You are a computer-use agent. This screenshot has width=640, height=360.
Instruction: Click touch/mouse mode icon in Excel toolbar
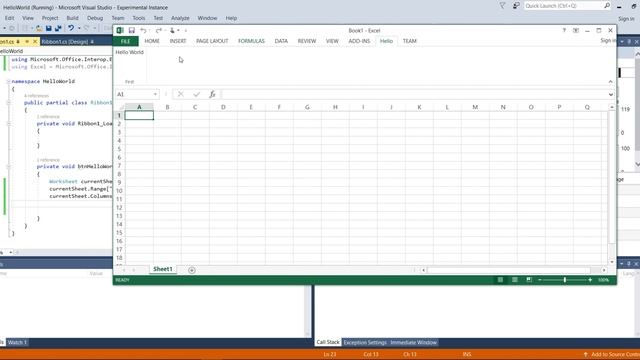(172, 30)
